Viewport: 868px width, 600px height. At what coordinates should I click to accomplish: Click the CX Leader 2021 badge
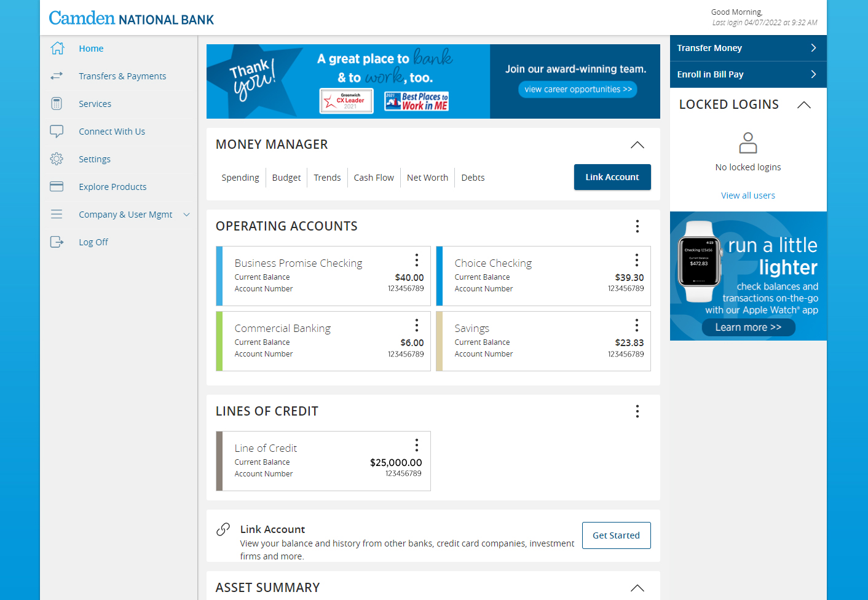347,101
